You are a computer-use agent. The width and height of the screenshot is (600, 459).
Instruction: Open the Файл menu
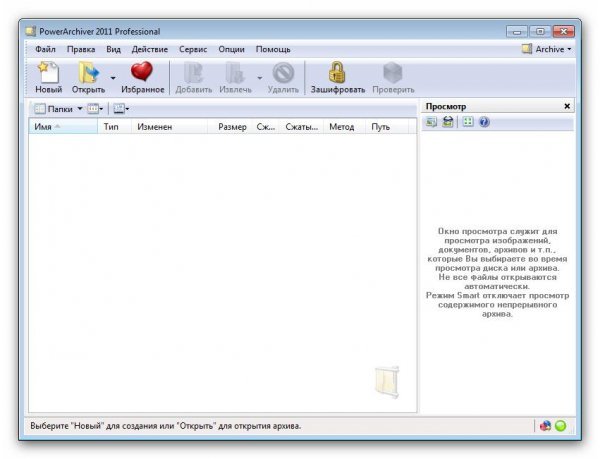tap(45, 49)
